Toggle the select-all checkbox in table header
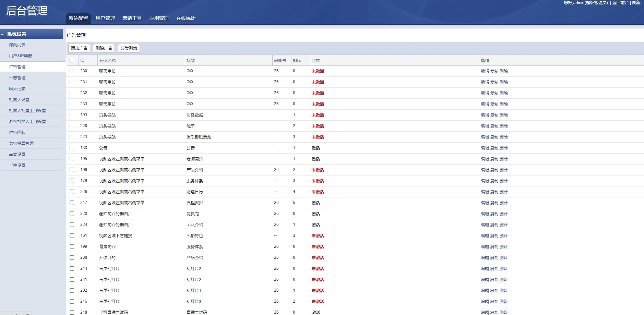 [x=72, y=60]
